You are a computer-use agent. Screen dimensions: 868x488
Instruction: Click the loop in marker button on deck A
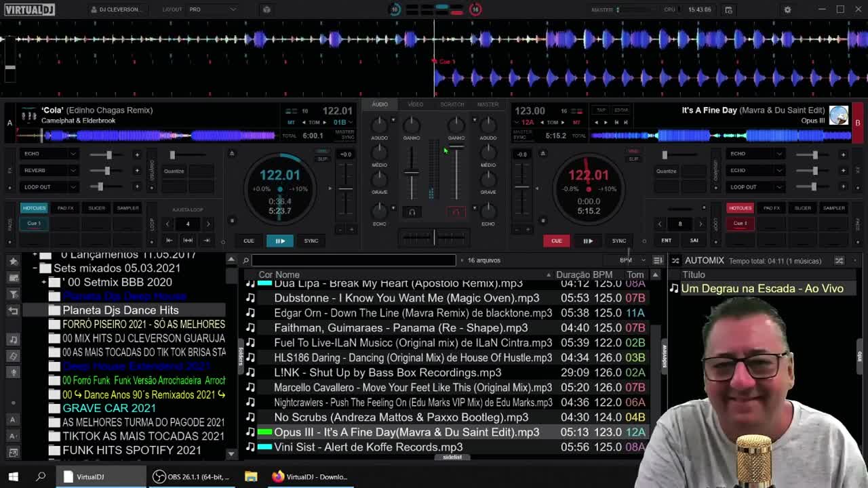click(x=170, y=240)
